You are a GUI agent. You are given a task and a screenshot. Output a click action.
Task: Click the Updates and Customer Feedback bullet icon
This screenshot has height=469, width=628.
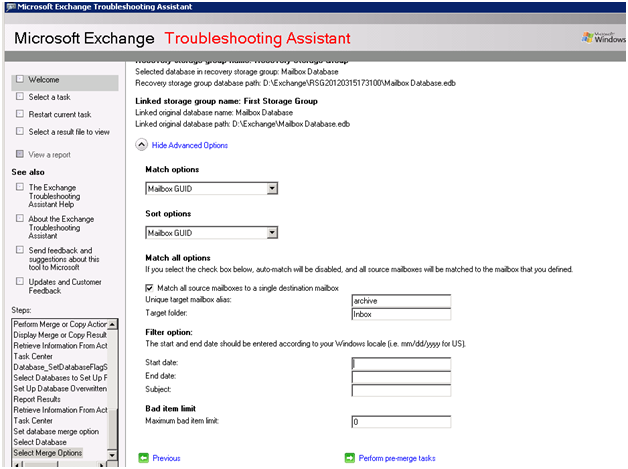(x=20, y=281)
